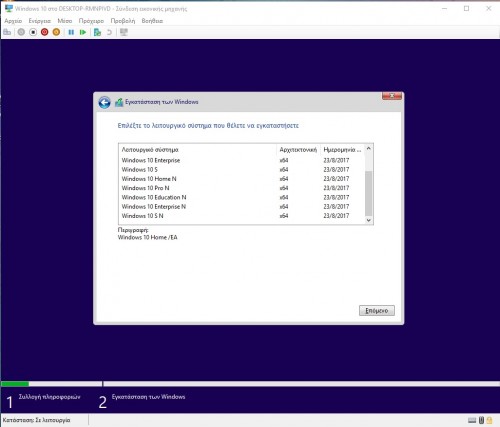Screen dimensions: 500x427
Task: Click the Λειτουργικό σύστημα column header
Action: [198, 150]
